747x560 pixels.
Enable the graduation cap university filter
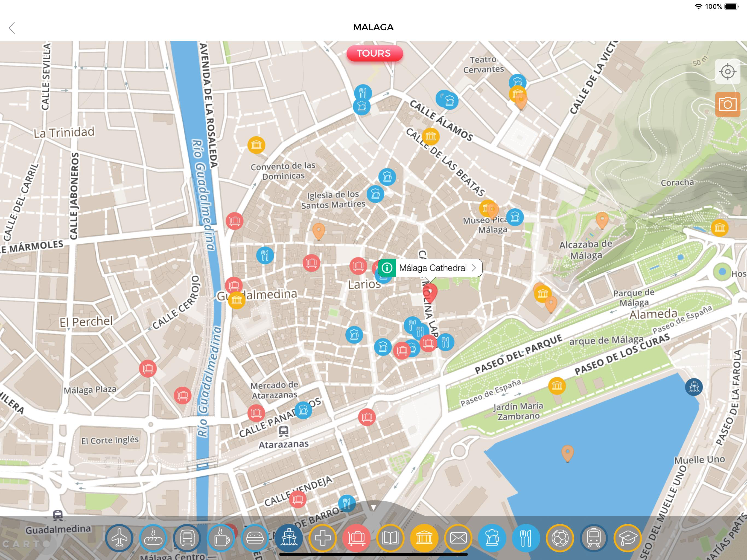(628, 538)
